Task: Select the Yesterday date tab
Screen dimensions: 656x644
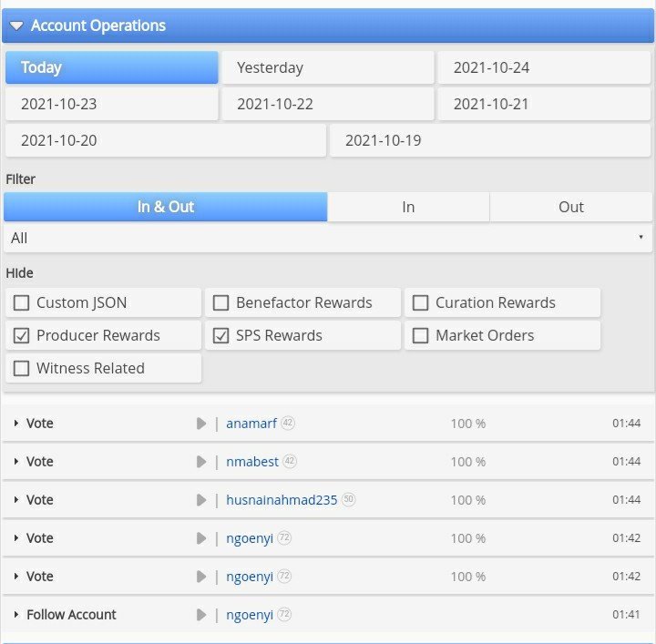Action: [x=328, y=67]
